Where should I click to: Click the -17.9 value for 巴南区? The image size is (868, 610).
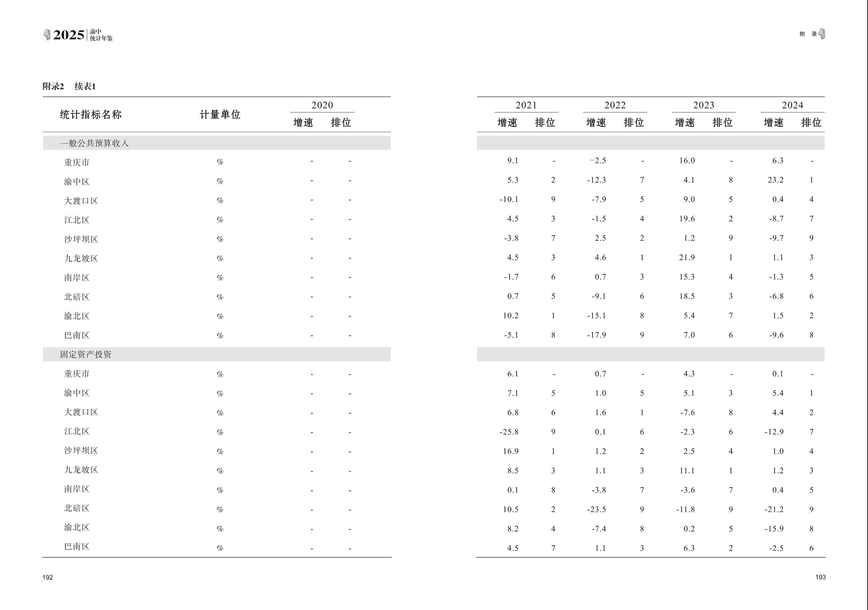(597, 335)
